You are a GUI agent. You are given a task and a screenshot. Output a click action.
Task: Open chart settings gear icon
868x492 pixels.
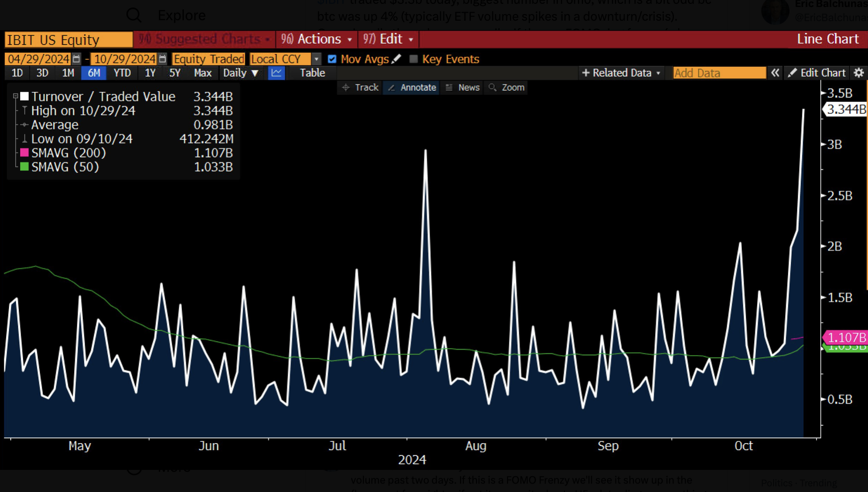tap(859, 73)
